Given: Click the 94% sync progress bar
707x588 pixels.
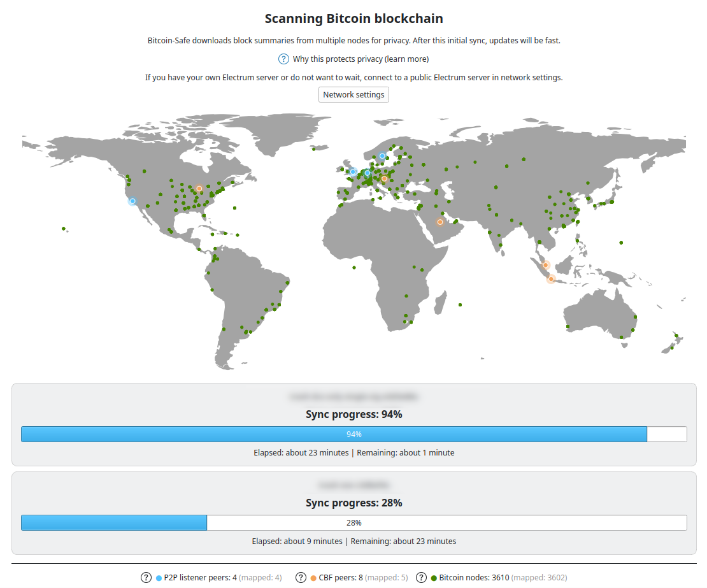Looking at the screenshot, I should click(x=354, y=434).
